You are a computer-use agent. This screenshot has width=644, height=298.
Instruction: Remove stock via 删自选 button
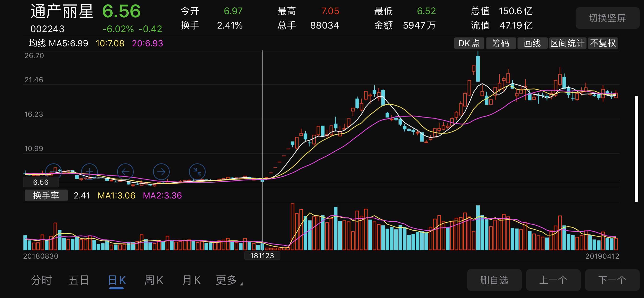pyautogui.click(x=494, y=280)
